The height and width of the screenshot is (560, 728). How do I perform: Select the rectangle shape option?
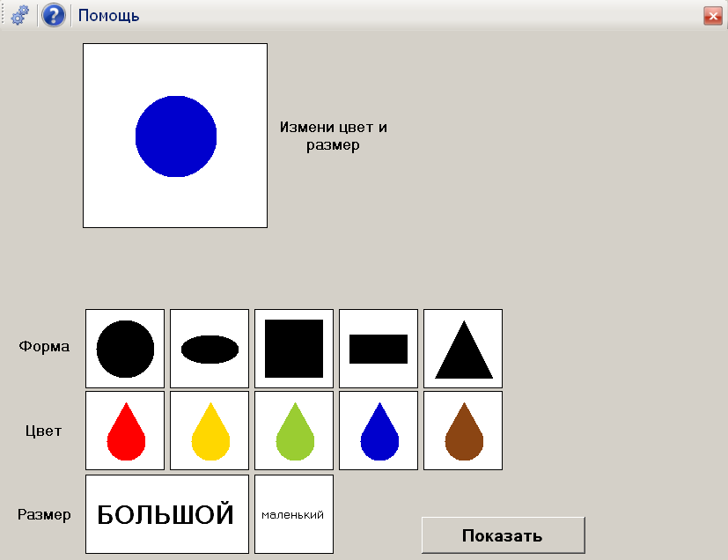point(378,348)
